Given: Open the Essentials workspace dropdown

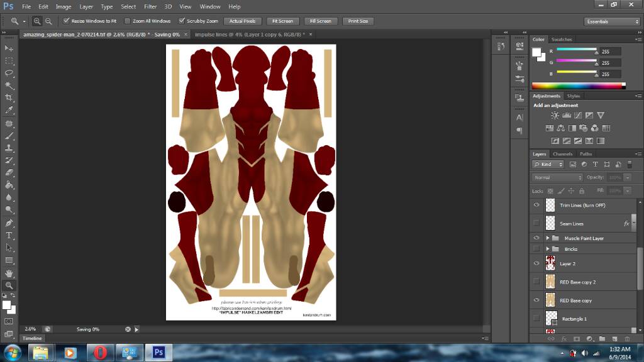Looking at the screenshot, I should [x=612, y=21].
